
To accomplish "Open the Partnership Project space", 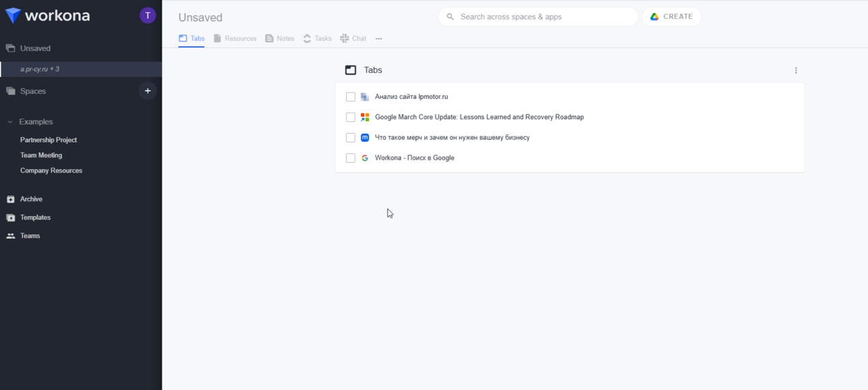I will pyautogui.click(x=48, y=140).
